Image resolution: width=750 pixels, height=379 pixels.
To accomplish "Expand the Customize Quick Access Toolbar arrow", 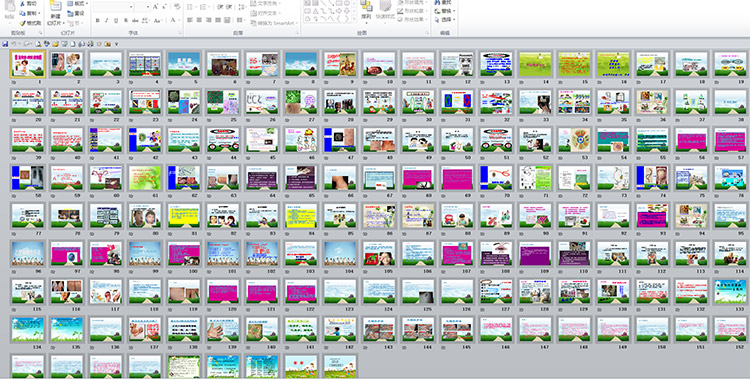I will pyautogui.click(x=116, y=44).
